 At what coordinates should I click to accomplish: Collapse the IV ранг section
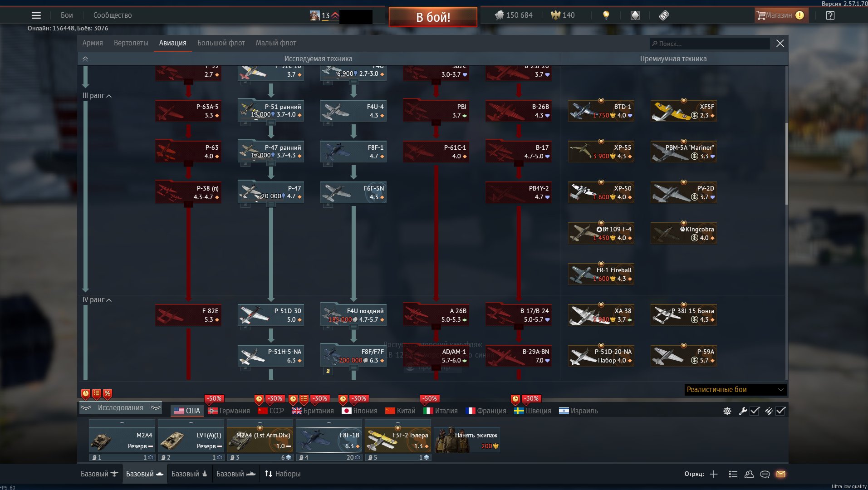tap(97, 300)
